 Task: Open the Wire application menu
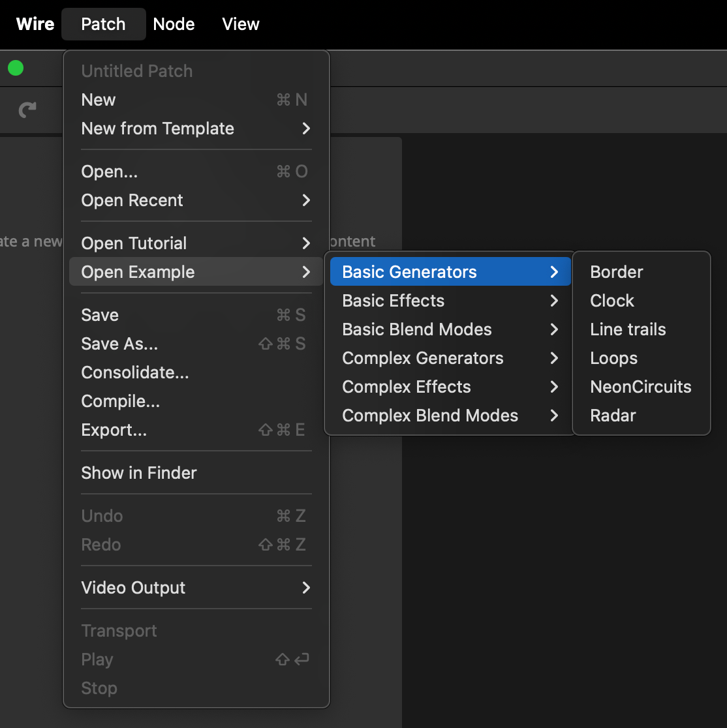(x=35, y=24)
